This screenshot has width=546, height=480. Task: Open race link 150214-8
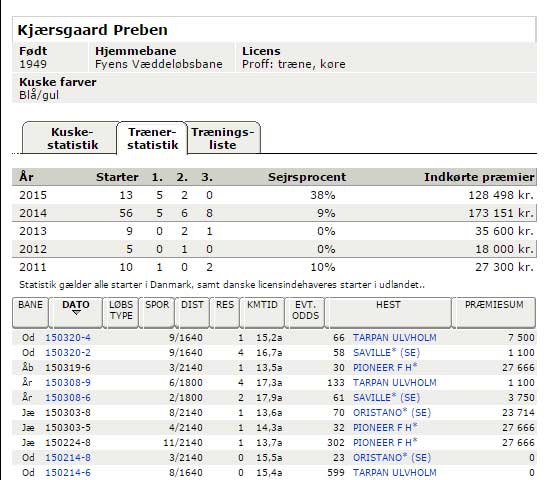coord(68,457)
